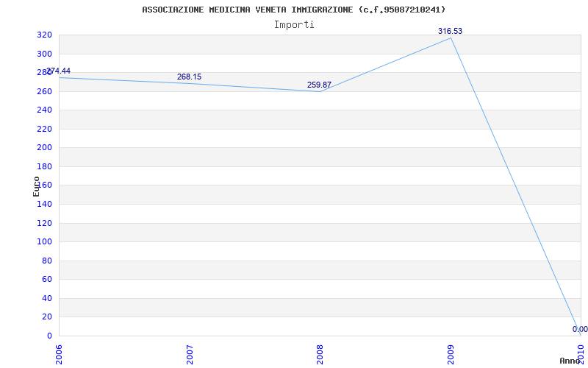
Task: Click the 'Importi' subtitle
Action: (294, 25)
